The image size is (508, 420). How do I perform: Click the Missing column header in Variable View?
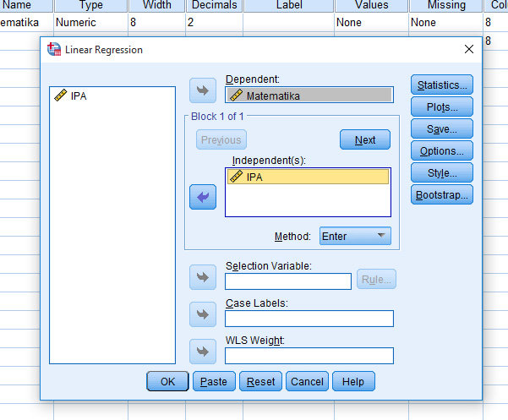(x=446, y=5)
